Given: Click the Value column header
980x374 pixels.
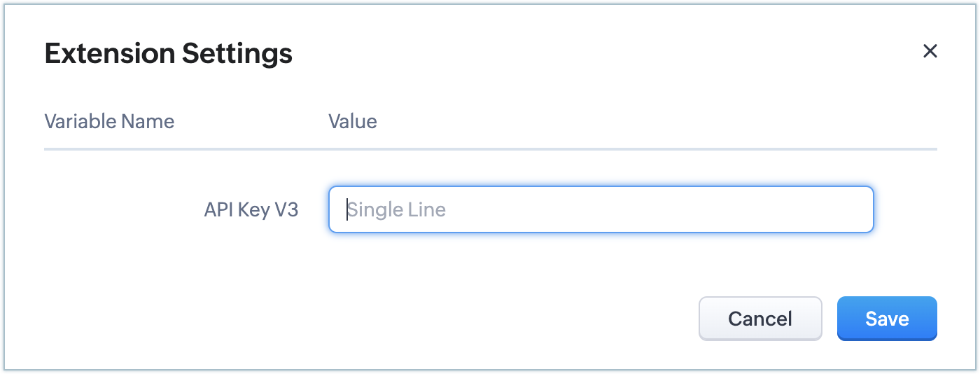Looking at the screenshot, I should point(353,121).
